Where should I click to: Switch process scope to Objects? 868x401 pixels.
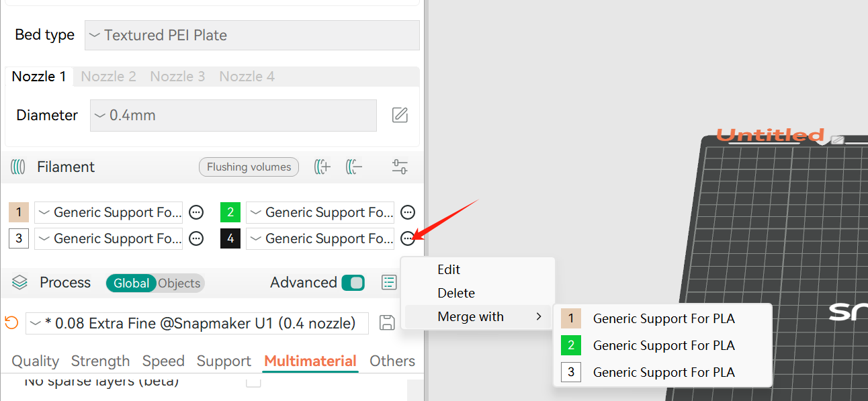179,283
